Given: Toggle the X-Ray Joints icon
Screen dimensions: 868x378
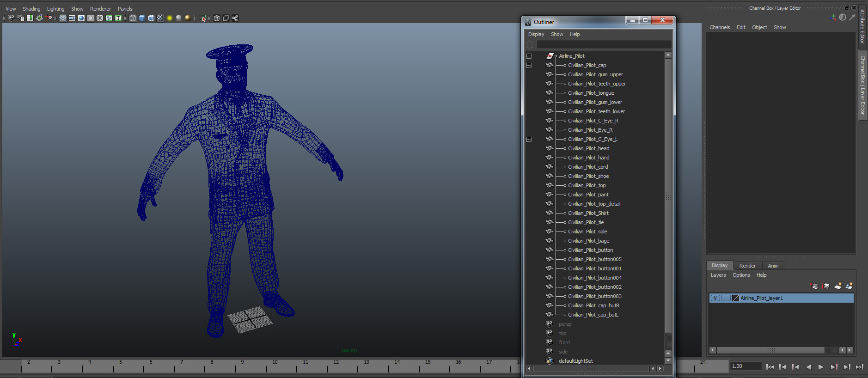Looking at the screenshot, I should point(235,18).
